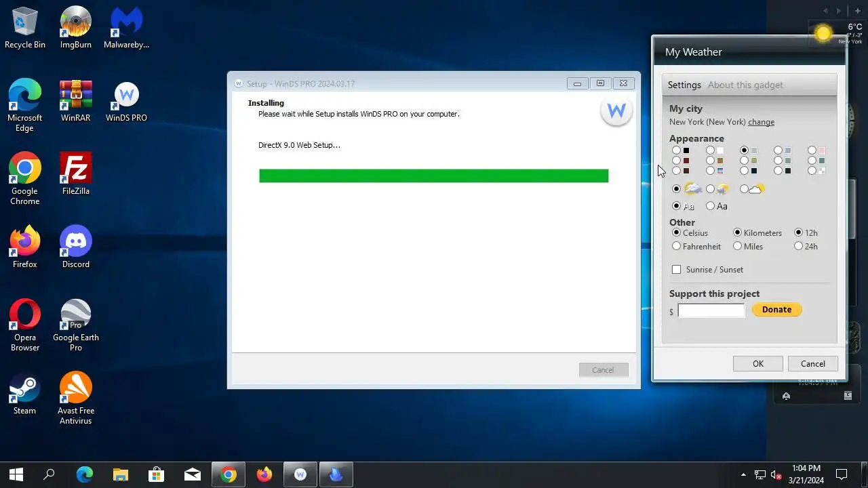Open the Recycle Bin desktop icon
The height and width of the screenshot is (488, 868).
coord(25,28)
